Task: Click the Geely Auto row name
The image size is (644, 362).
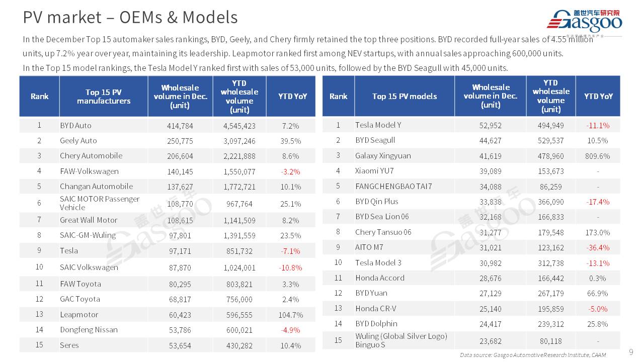Action: pyautogui.click(x=78, y=141)
